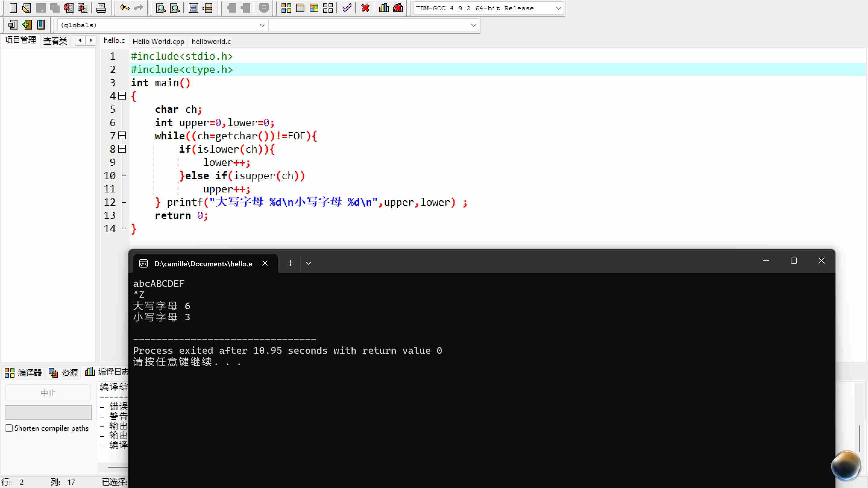Enable Shorten compiler paths checkbox
868x488 pixels.
[x=9, y=428]
